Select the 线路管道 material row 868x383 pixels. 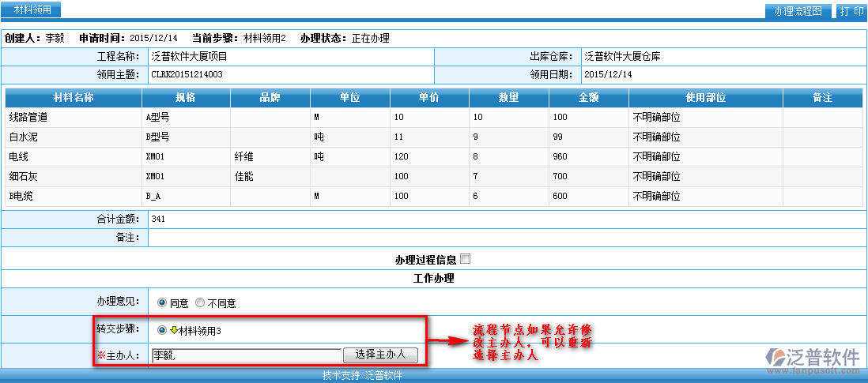point(28,117)
